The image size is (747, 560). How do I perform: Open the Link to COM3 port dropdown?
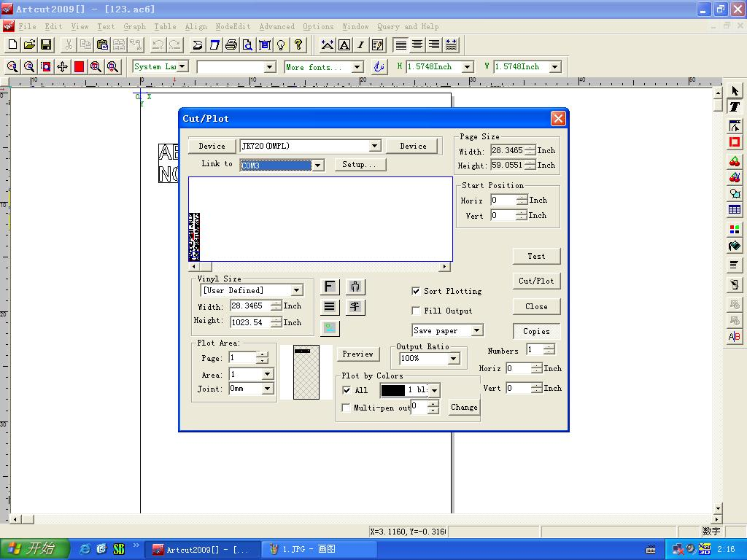click(x=318, y=166)
